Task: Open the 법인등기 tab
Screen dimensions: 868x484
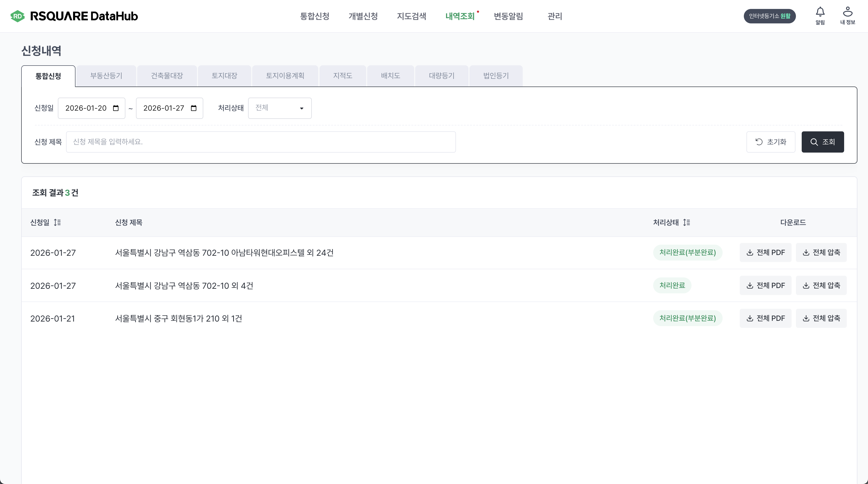Action: click(x=496, y=76)
